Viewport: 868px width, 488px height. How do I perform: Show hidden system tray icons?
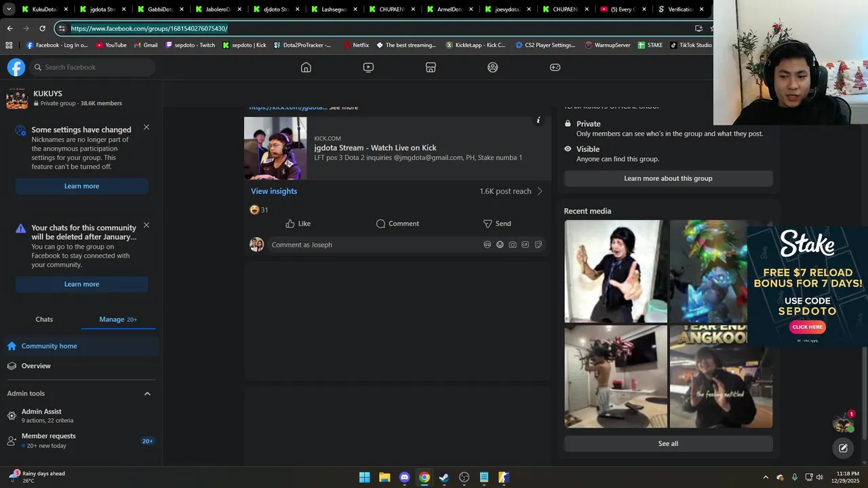point(766,477)
